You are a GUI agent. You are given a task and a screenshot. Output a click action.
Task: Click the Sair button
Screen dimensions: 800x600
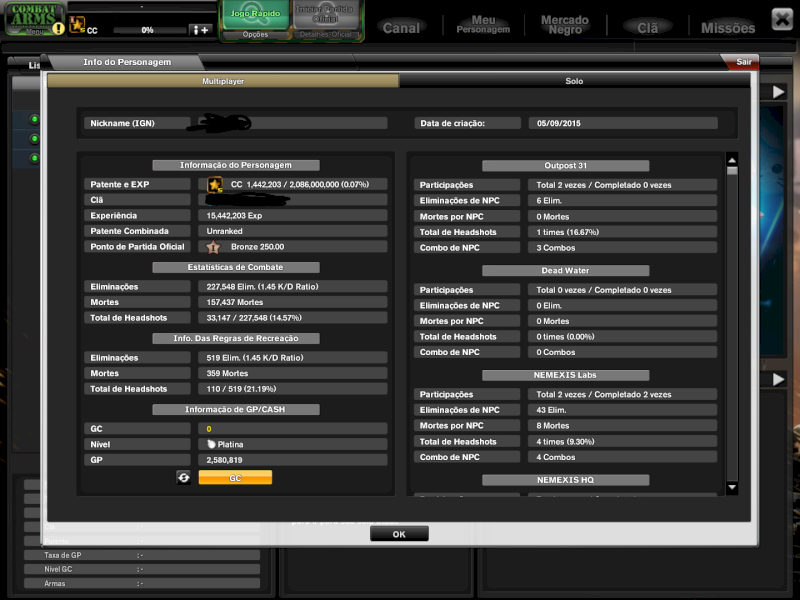(x=742, y=62)
